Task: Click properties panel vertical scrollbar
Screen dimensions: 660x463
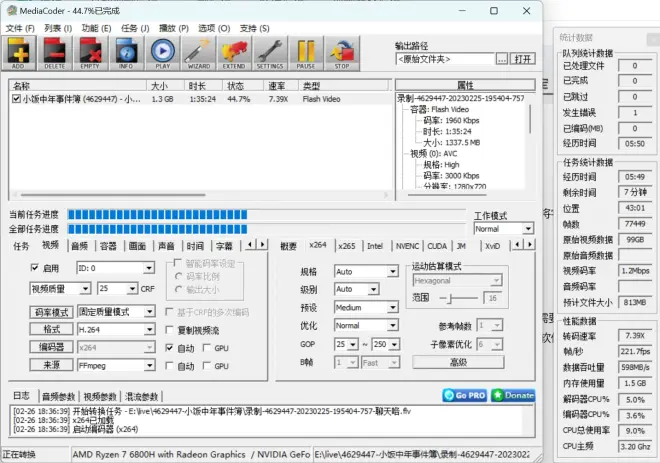Action: click(x=530, y=120)
